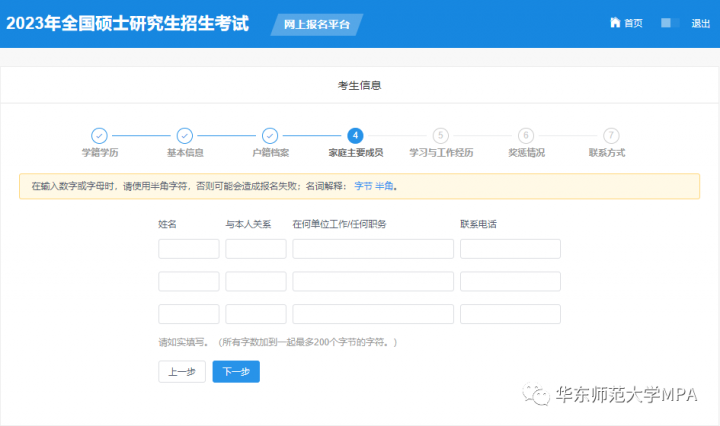Click the 与本人关系 column header
720x426 pixels.
point(248,224)
